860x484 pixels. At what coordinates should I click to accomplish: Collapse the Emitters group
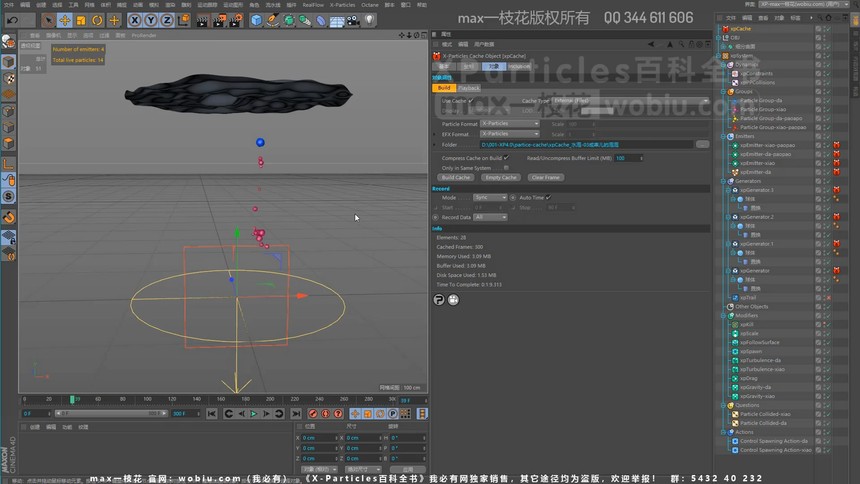tap(723, 136)
